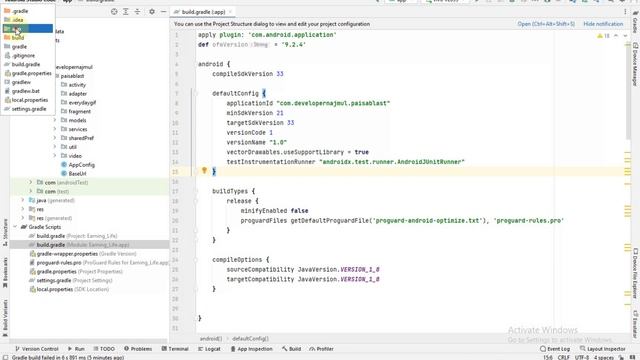Select proguard-rules.pro file in tree
This screenshot has height=360, width=640.
[x=98, y=262]
